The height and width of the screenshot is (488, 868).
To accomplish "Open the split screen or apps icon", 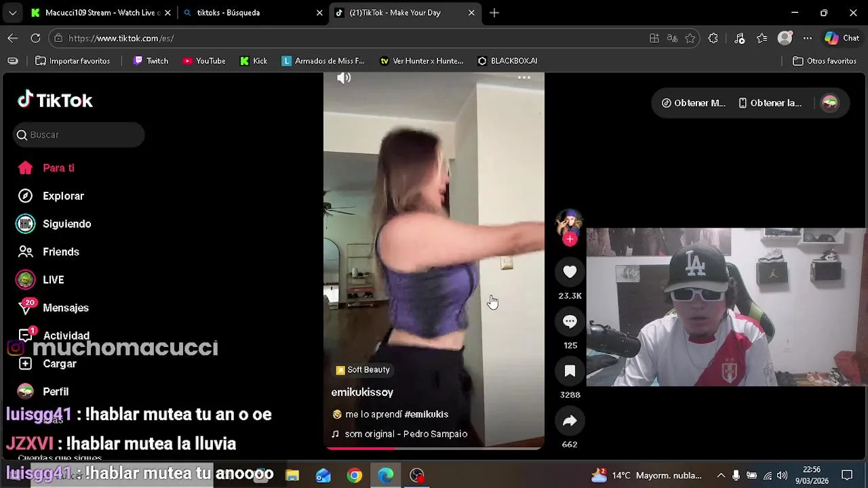I will point(654,39).
